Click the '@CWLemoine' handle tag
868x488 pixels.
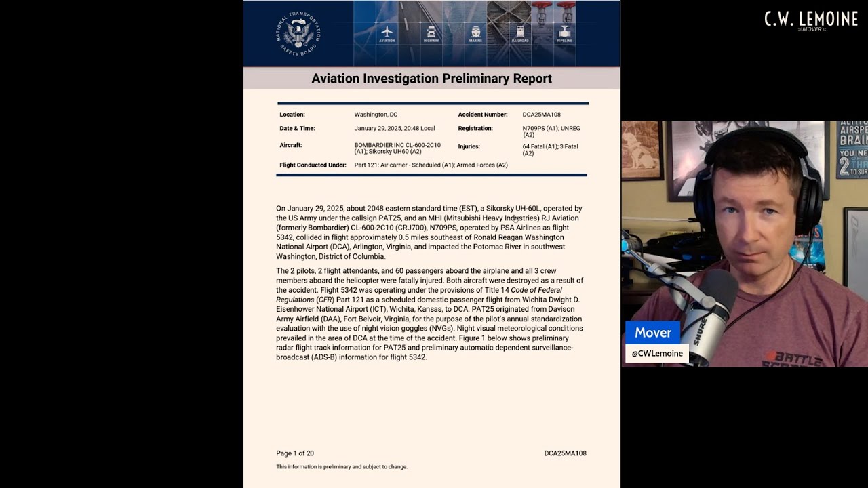[657, 353]
